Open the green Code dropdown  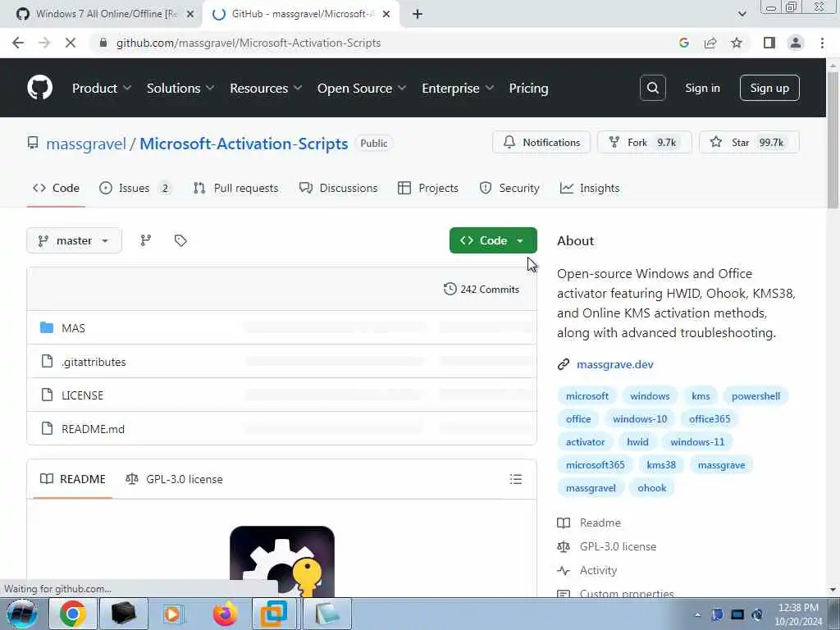493,240
